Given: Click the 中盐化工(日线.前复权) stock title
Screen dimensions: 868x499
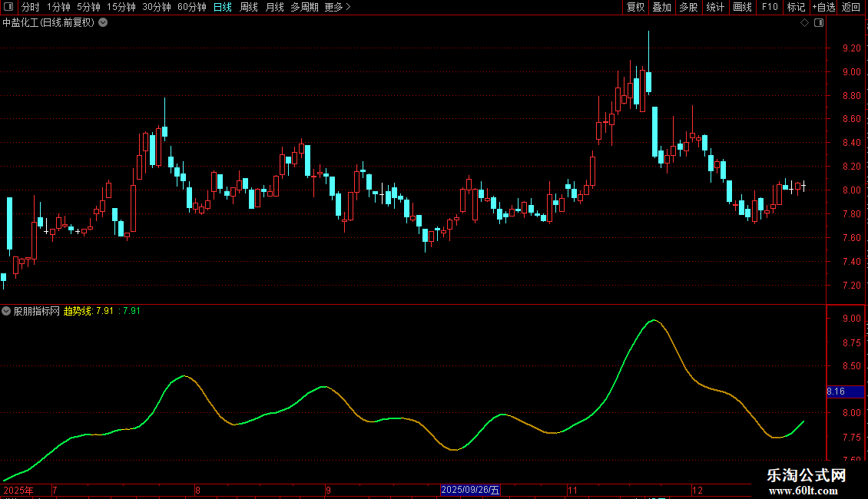Looking at the screenshot, I should pyautogui.click(x=48, y=23).
